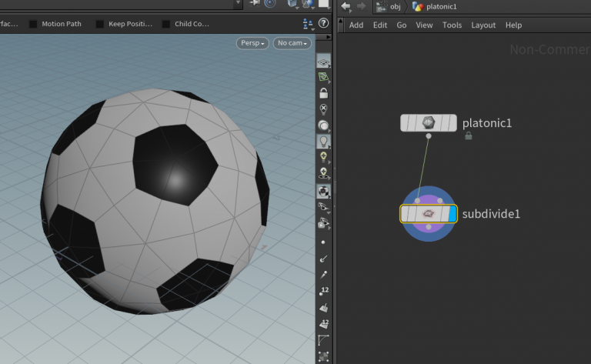Toggle the reference plane grid icon

coord(323,62)
